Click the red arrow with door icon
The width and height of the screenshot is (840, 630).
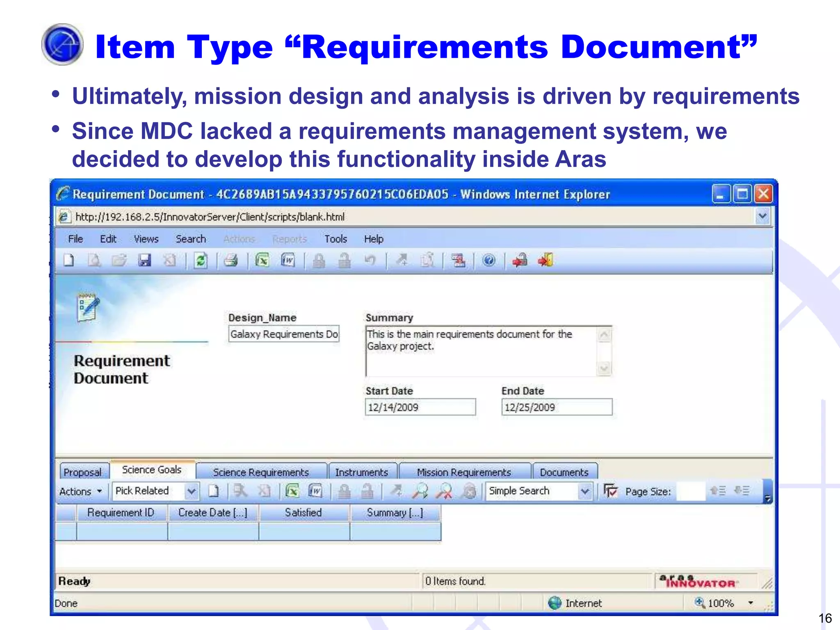point(546,260)
